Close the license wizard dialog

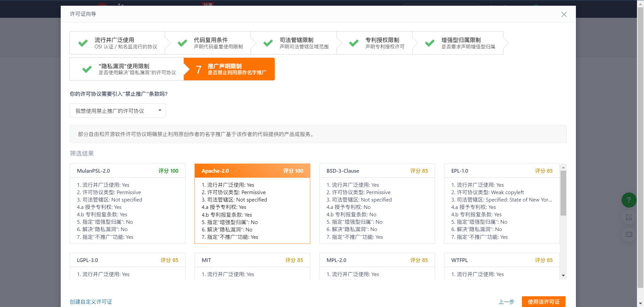(x=564, y=14)
